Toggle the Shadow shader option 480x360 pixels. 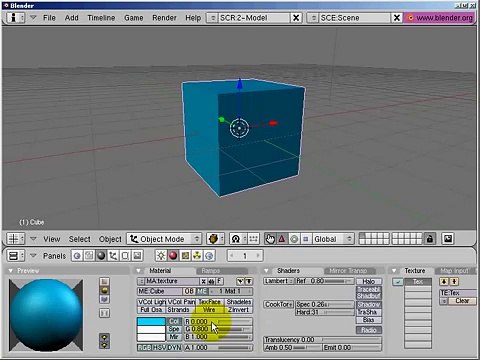(369, 304)
